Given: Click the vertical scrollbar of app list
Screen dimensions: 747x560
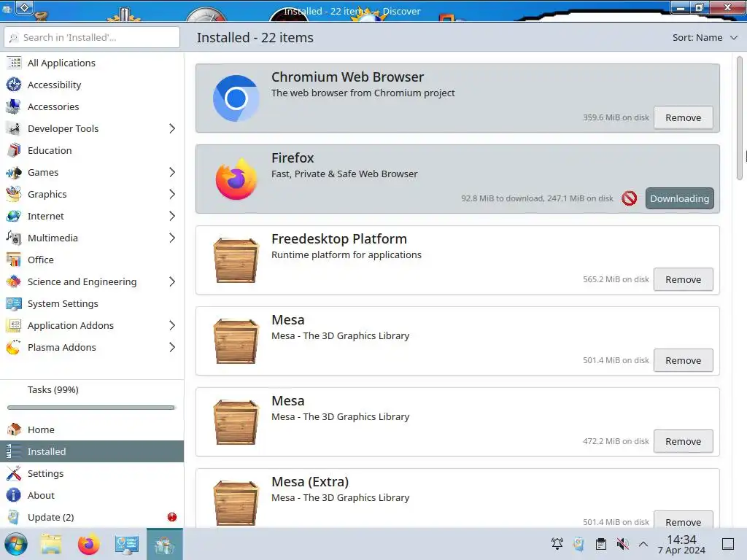Looking at the screenshot, I should (x=740, y=118).
